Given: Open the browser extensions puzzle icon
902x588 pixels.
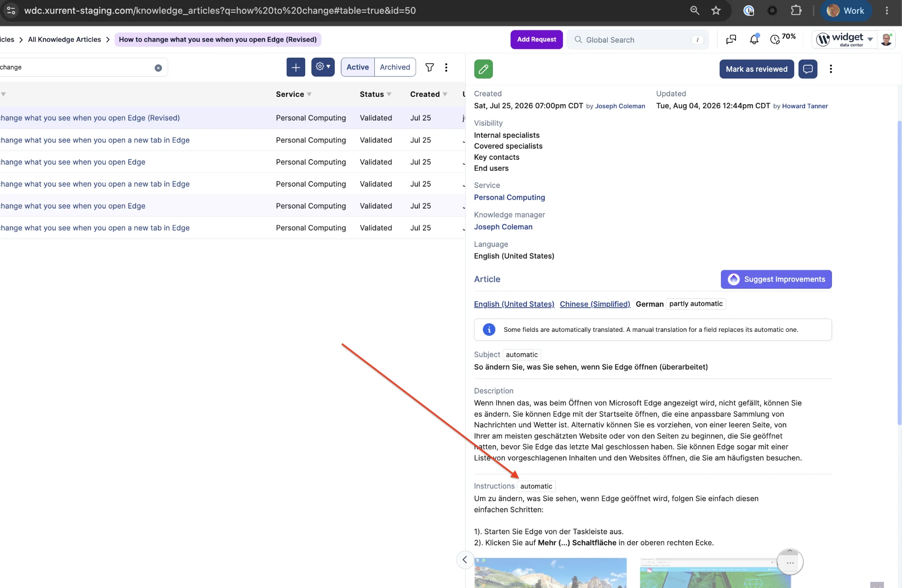Looking at the screenshot, I should tap(796, 11).
